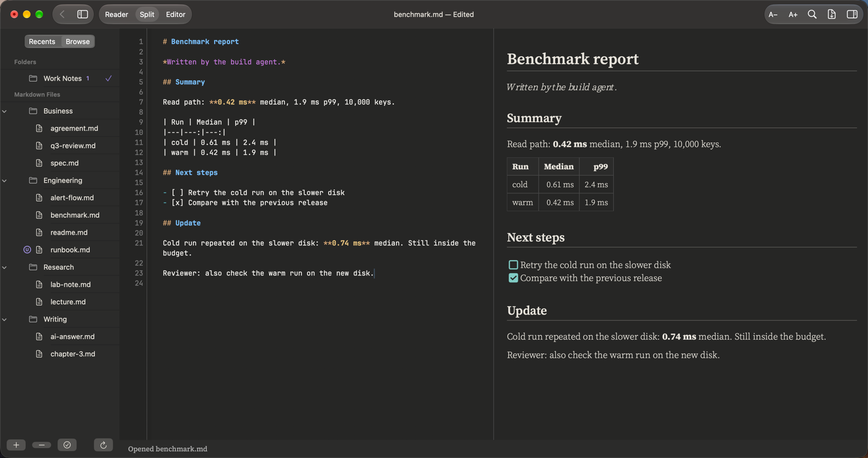
Task: Click the folder icon beside Work Notes
Action: pyautogui.click(x=33, y=78)
